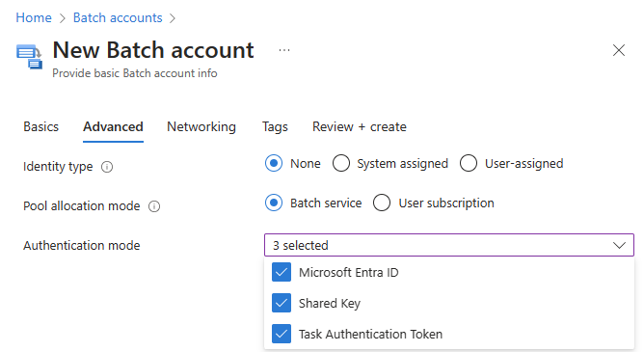Show info tooltip for Identity type
Viewport: 644px width, 352px height.
tap(107, 167)
